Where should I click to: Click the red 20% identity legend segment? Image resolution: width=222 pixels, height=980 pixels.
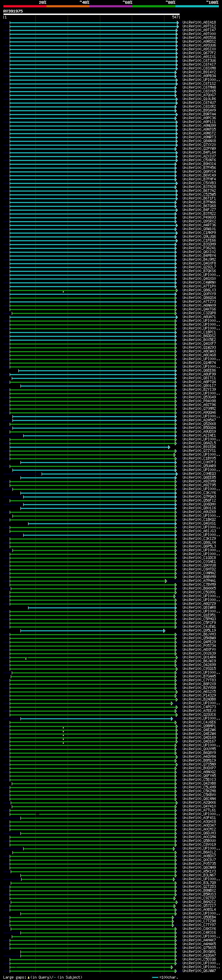coord(25,6)
